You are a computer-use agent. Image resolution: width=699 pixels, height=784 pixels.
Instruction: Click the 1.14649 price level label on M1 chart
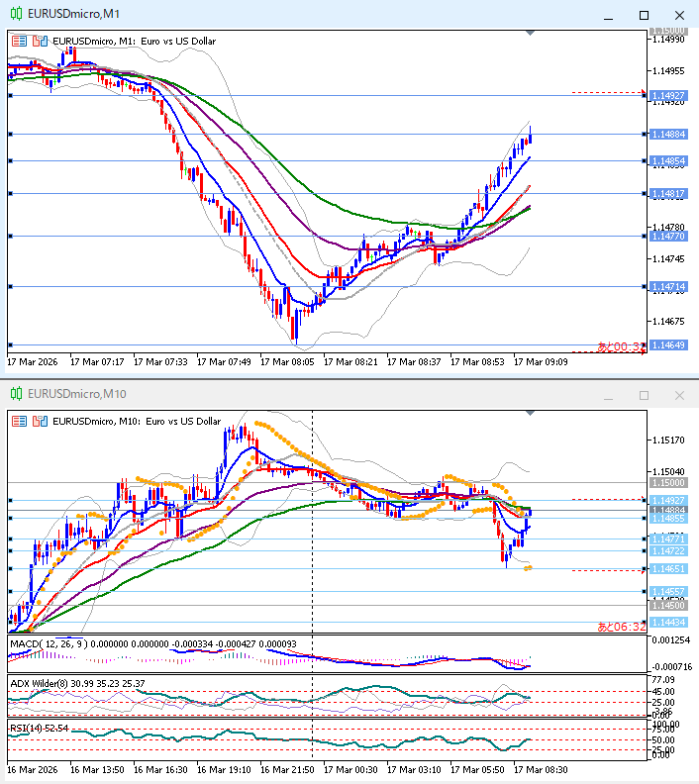(x=669, y=345)
